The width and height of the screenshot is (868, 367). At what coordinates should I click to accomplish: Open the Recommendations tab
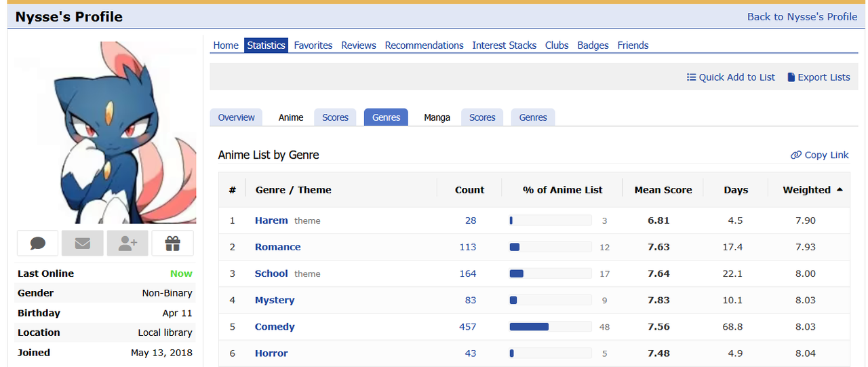425,45
